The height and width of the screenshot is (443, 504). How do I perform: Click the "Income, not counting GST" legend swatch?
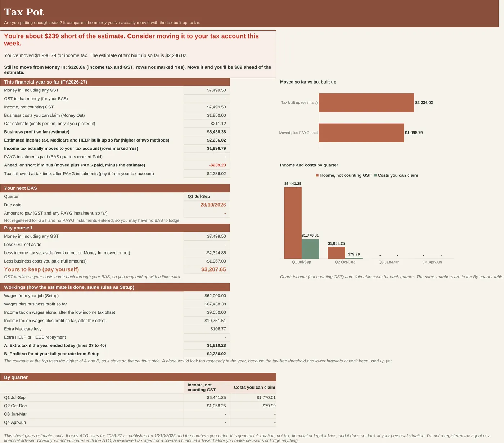point(317,175)
